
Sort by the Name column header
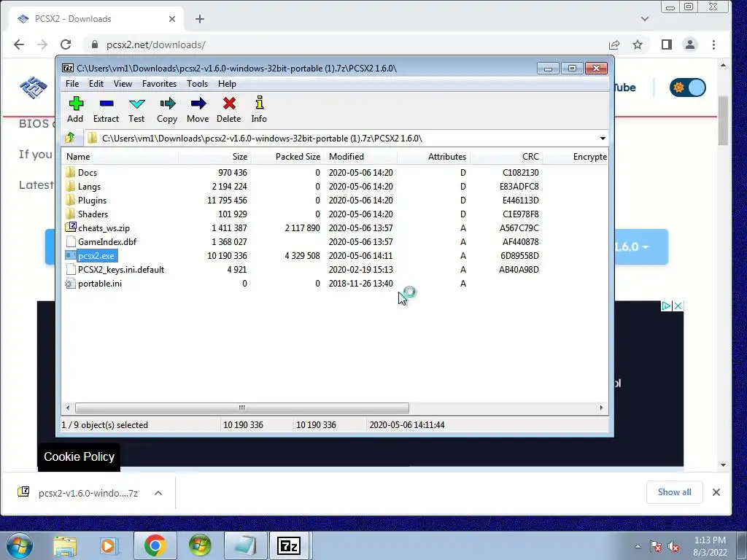coord(120,157)
